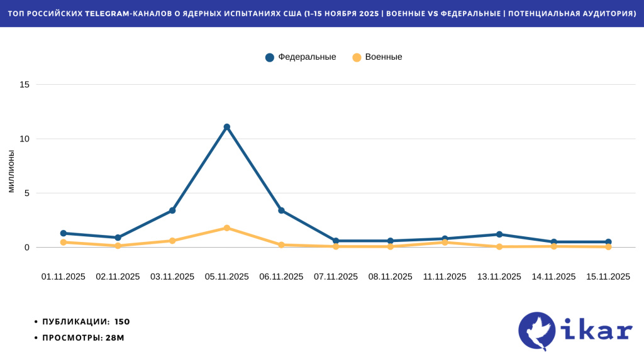Click the blue data point on 06.11.2025

[281, 211]
